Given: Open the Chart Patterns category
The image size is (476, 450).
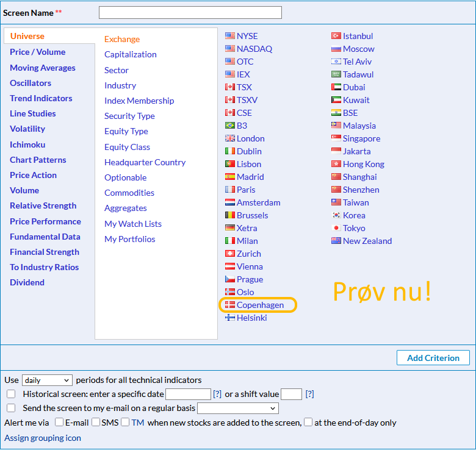Looking at the screenshot, I should 38,160.
